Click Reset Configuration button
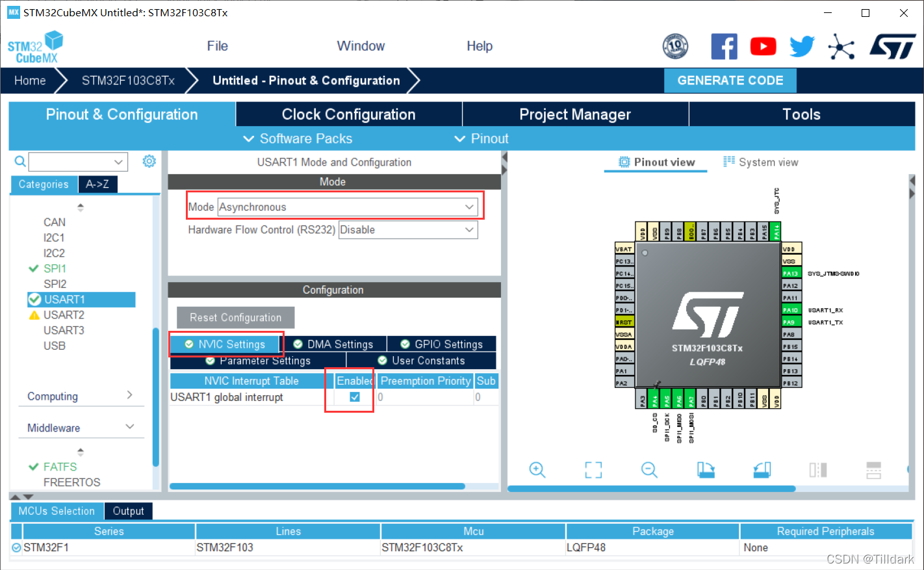This screenshot has height=570, width=924. click(235, 317)
